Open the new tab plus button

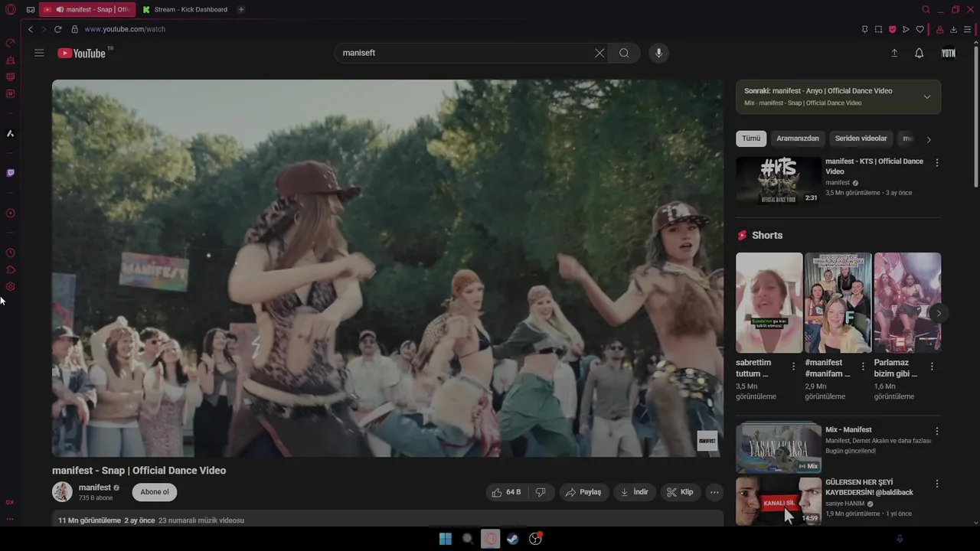[x=240, y=9]
